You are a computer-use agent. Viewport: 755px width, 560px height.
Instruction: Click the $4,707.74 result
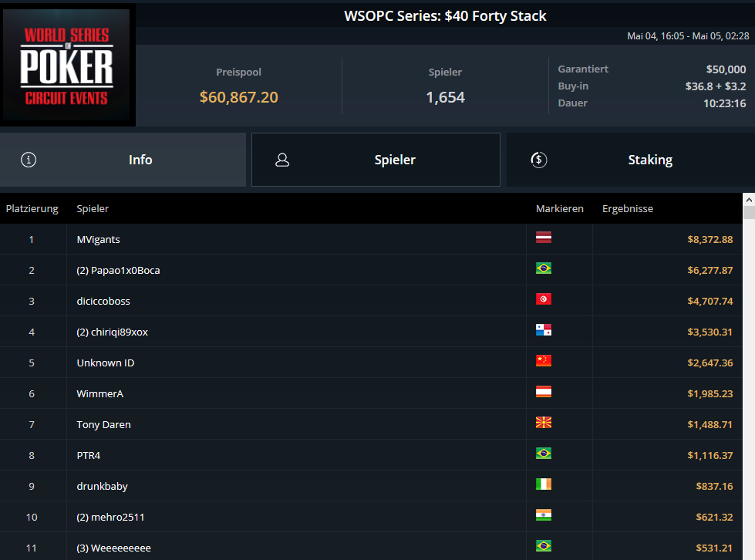point(709,301)
